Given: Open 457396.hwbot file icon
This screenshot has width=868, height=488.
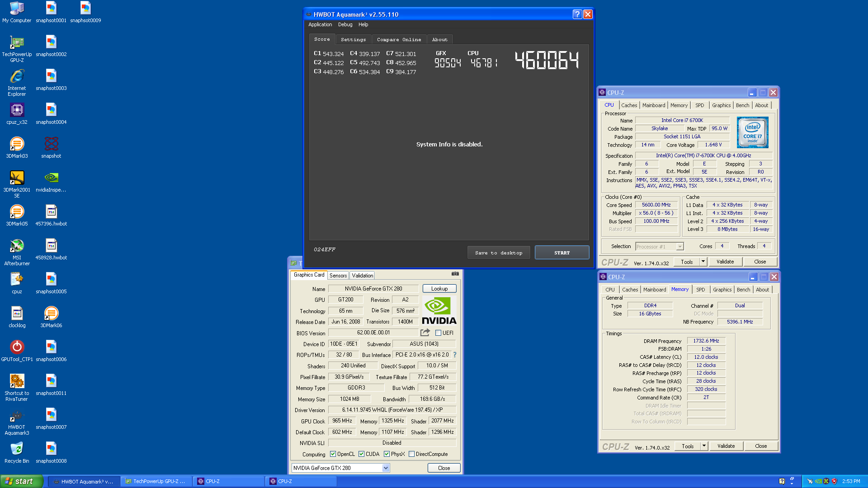Looking at the screenshot, I should [51, 216].
